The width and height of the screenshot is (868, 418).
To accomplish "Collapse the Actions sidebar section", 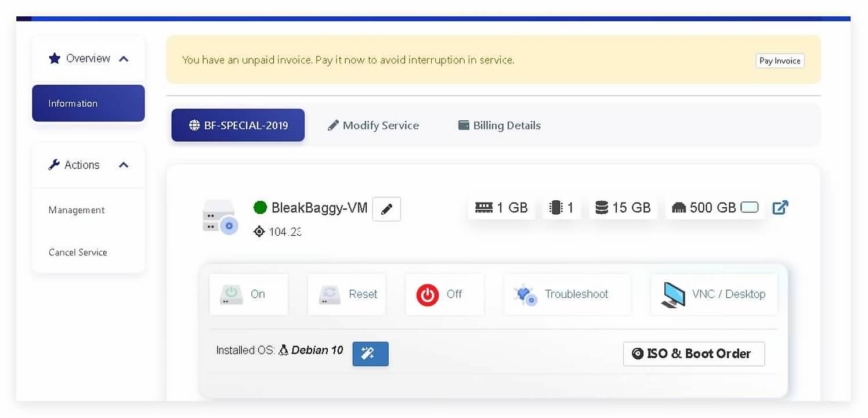I will (124, 165).
